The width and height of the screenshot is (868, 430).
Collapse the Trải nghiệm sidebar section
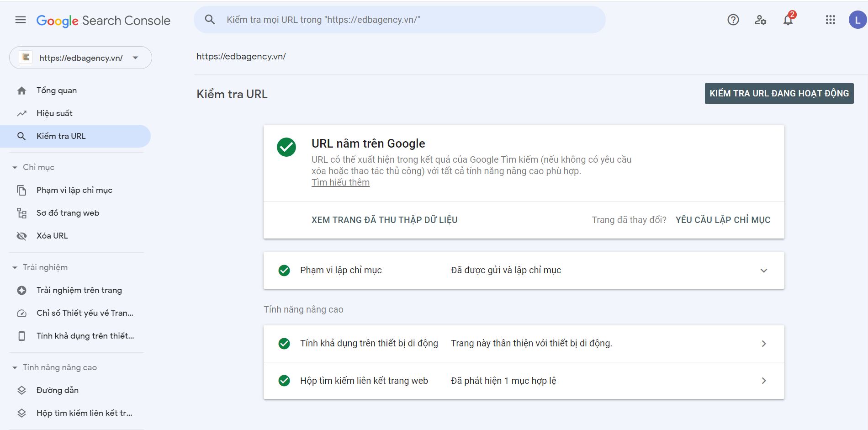[x=16, y=267]
